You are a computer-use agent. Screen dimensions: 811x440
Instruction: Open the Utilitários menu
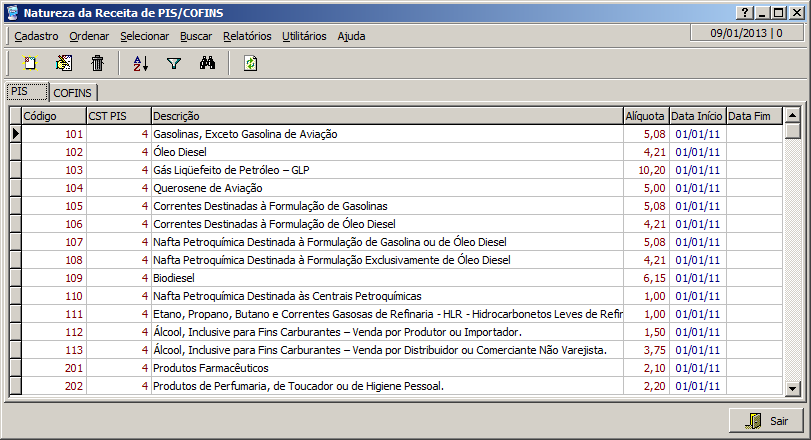[x=304, y=36]
